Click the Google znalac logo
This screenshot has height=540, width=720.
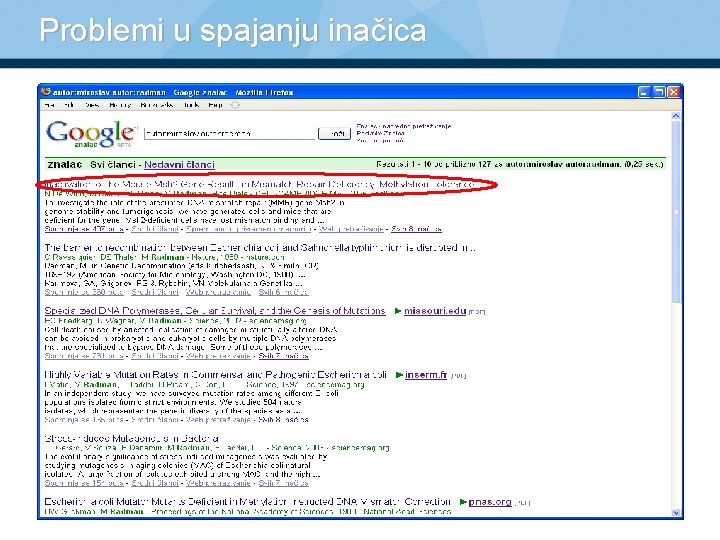pos(91,134)
